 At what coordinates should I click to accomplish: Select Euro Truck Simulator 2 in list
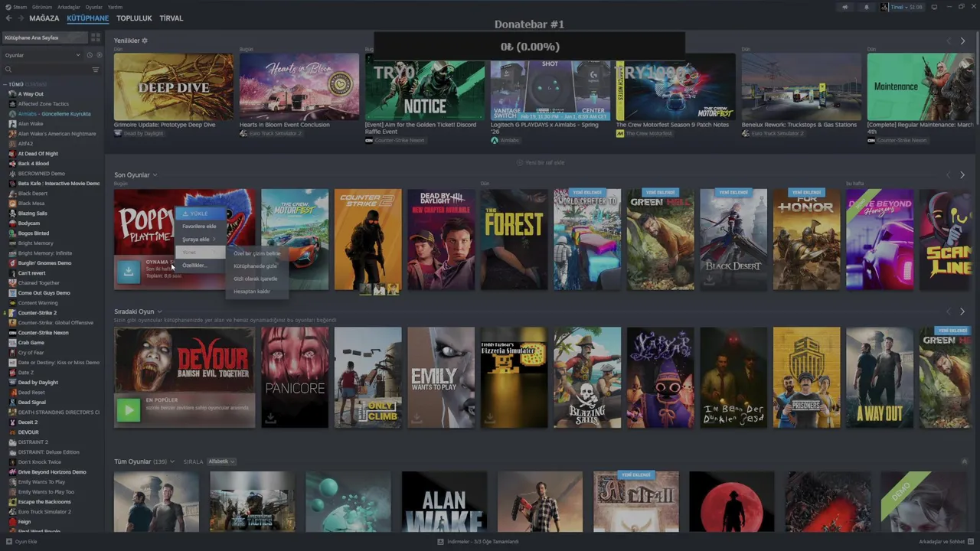[44, 512]
